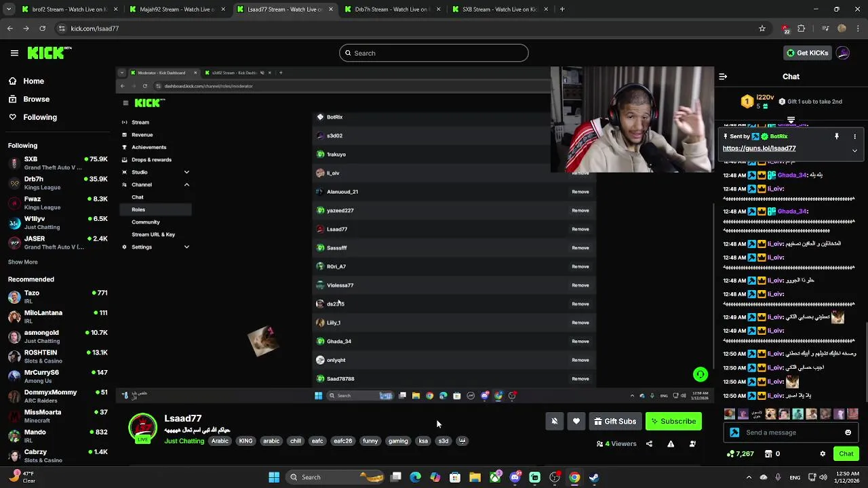Open a new browser tab
This screenshot has height=488, width=868.
point(562,9)
